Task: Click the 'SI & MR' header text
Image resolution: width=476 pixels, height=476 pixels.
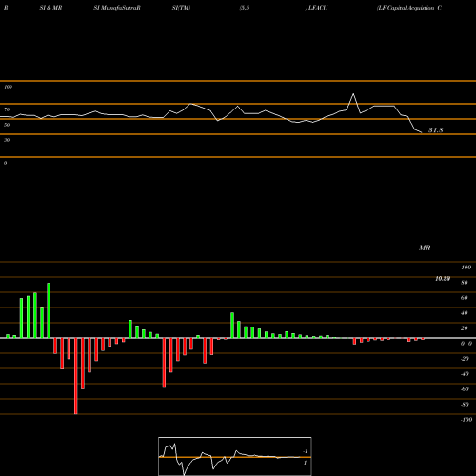Action: [x=50, y=8]
